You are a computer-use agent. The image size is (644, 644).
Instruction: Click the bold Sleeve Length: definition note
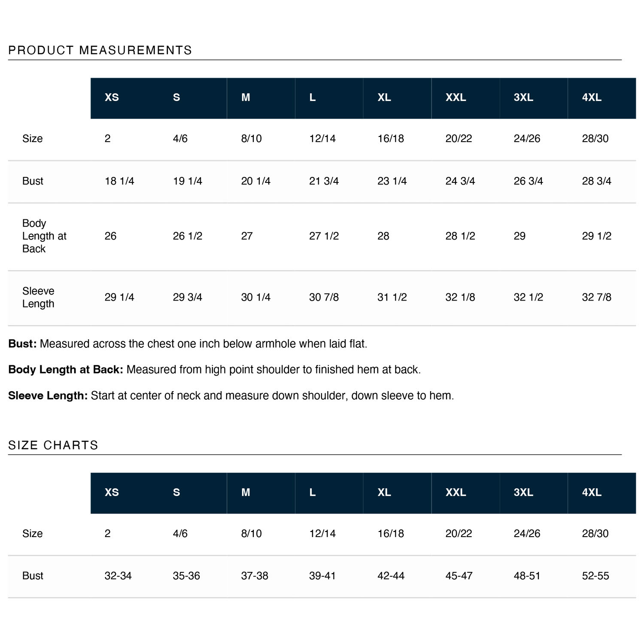[x=48, y=395]
